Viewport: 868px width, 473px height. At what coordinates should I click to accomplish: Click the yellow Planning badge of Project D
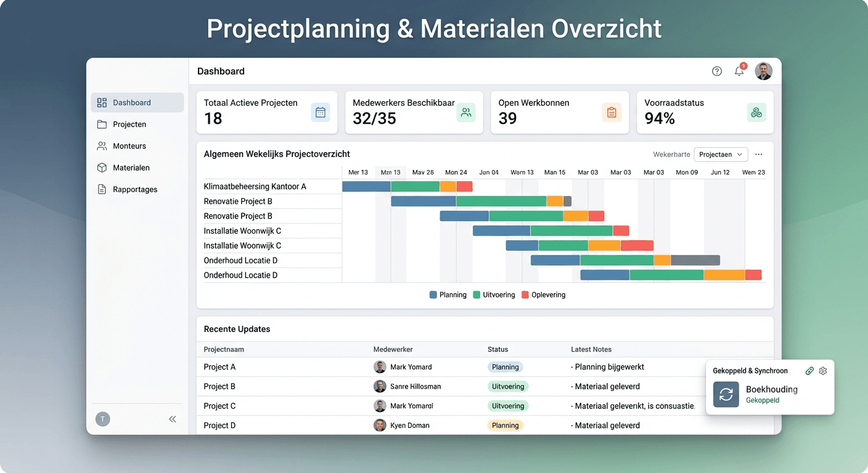click(506, 426)
